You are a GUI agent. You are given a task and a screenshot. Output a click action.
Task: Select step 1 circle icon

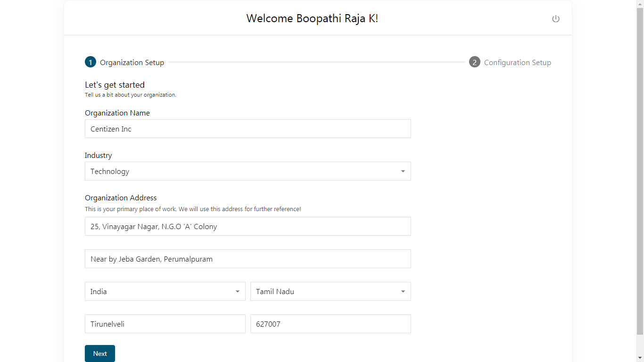pyautogui.click(x=91, y=62)
